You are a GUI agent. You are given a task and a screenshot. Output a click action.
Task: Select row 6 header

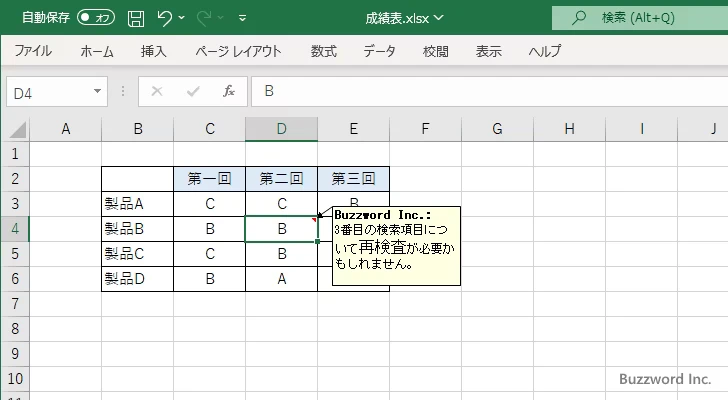15,279
